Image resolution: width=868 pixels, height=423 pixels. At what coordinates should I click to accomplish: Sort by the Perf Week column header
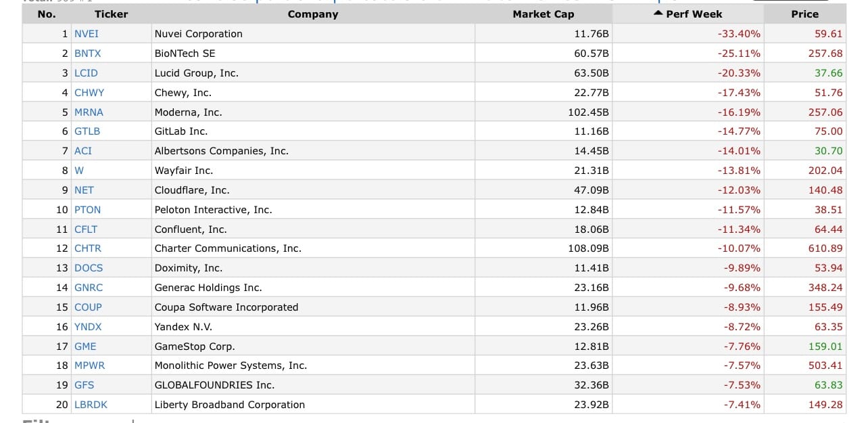click(x=688, y=14)
